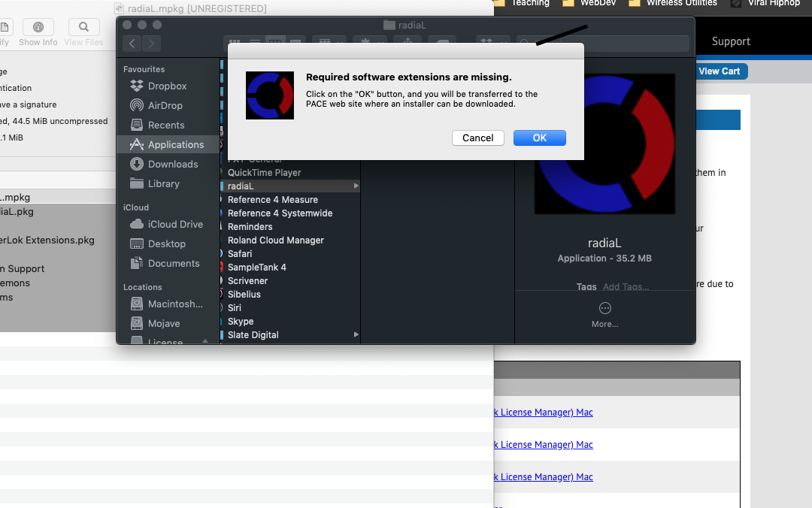812x508 pixels.
Task: Open Teaching bookmarks folder
Action: point(522,3)
